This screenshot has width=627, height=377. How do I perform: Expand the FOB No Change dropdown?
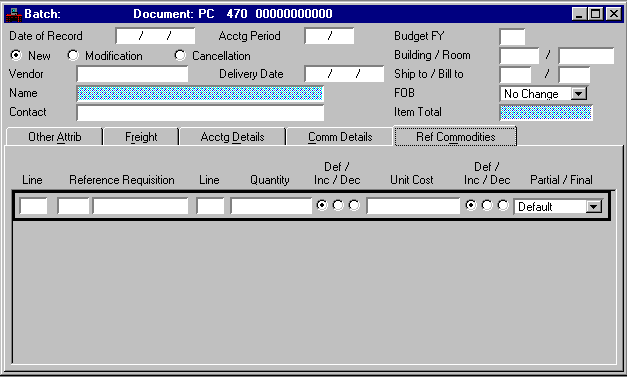(578, 94)
